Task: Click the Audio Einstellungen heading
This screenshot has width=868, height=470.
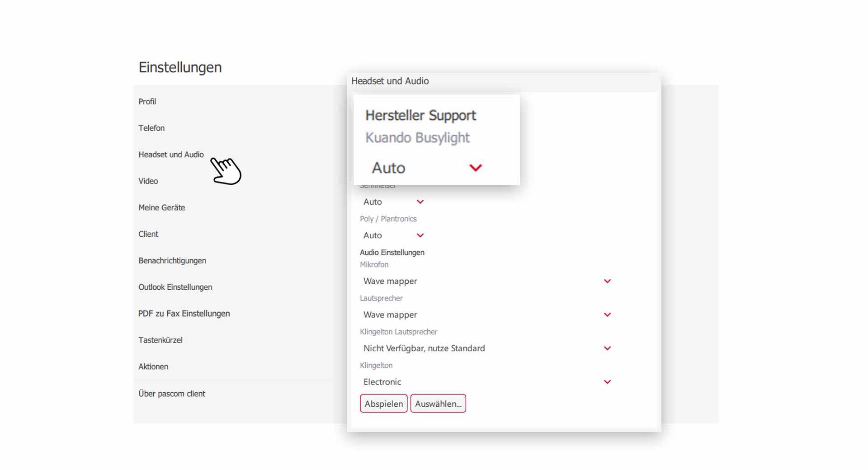Action: coord(392,252)
